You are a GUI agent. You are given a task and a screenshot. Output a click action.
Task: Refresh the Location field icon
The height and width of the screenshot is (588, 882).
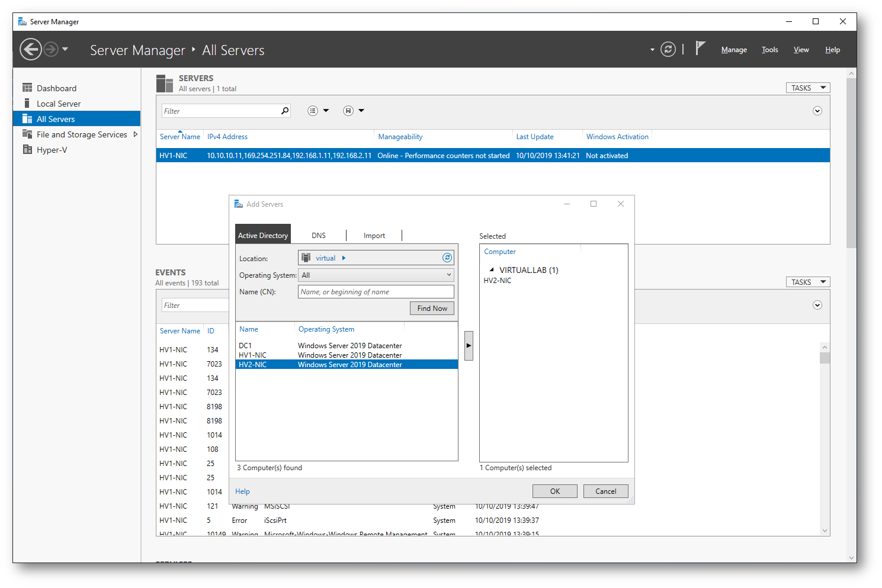pos(447,258)
